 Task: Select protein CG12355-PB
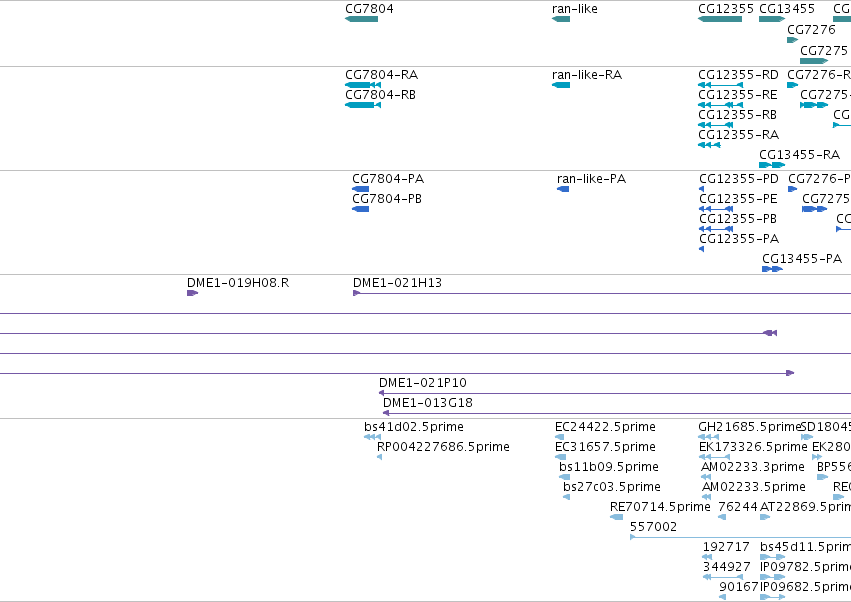tap(738, 219)
